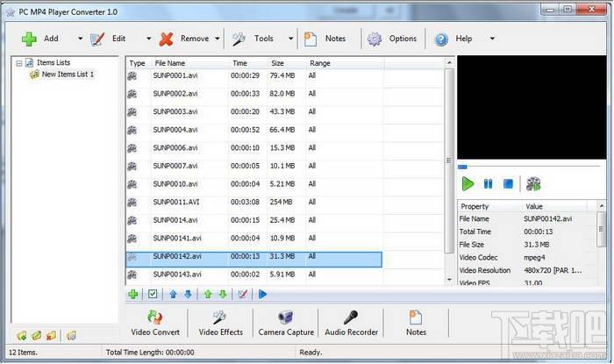
Task: Open Notes in the bottom toolbar
Action: tap(416, 323)
